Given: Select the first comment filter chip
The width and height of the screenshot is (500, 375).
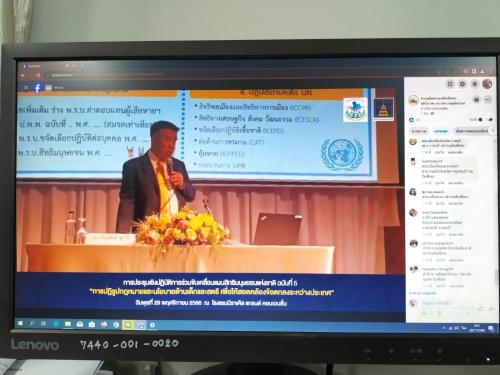Looking at the screenshot, I should pos(419,131).
